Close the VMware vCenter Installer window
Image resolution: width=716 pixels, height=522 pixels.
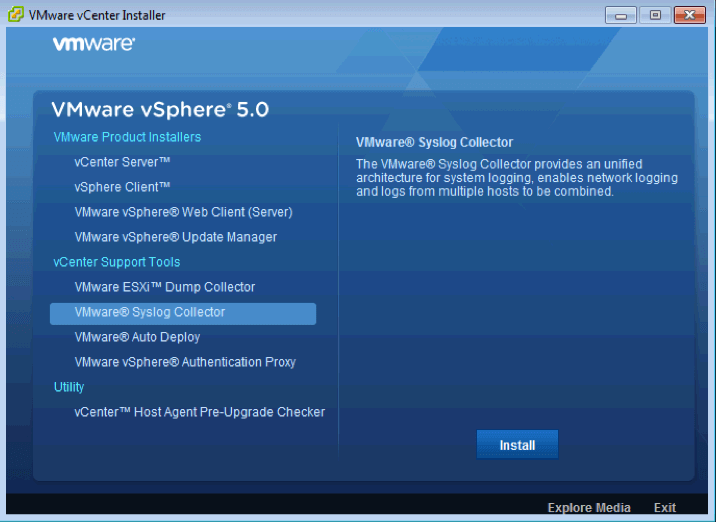click(x=690, y=15)
